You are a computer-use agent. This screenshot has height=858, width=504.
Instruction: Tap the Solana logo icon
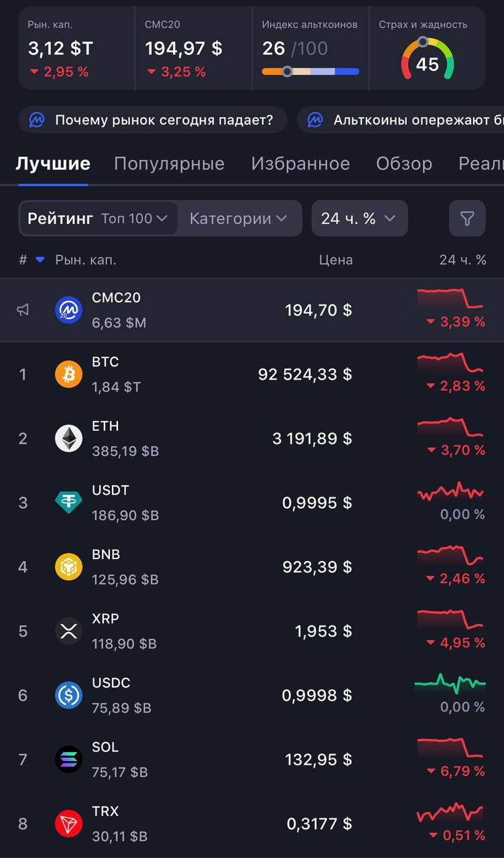click(x=68, y=759)
